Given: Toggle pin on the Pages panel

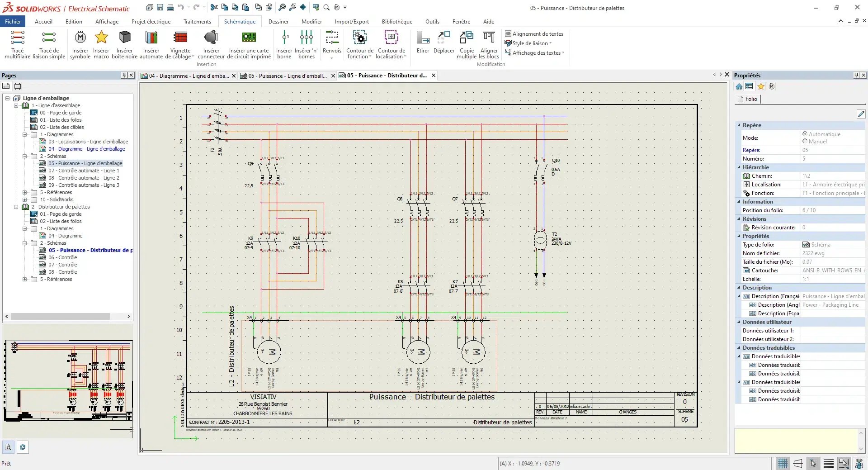Looking at the screenshot, I should click(x=124, y=75).
